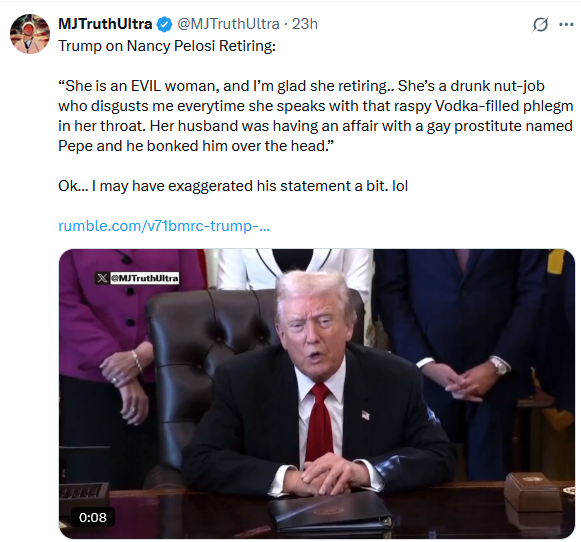Play the embedded video thumbnail

click(317, 393)
